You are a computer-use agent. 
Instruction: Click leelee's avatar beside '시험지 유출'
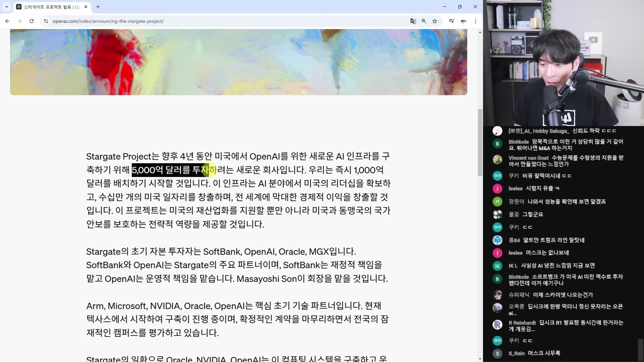(497, 189)
